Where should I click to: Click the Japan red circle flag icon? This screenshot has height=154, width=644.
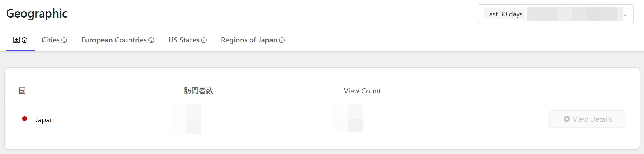25,119
